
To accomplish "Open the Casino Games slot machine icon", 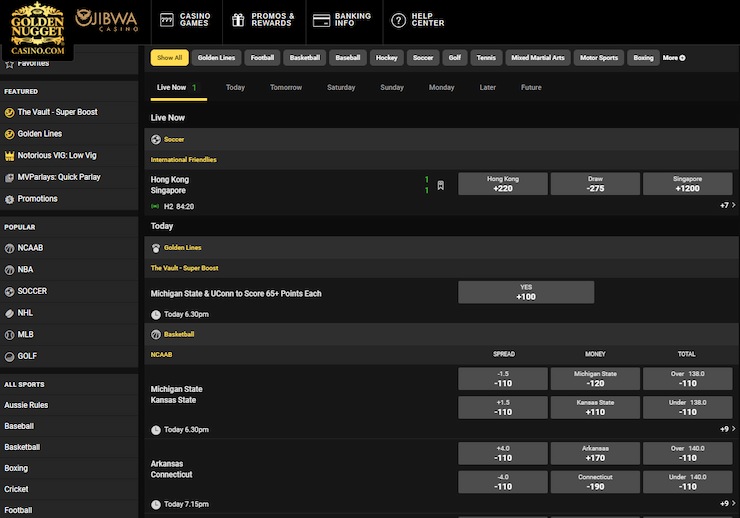I will click(167, 20).
